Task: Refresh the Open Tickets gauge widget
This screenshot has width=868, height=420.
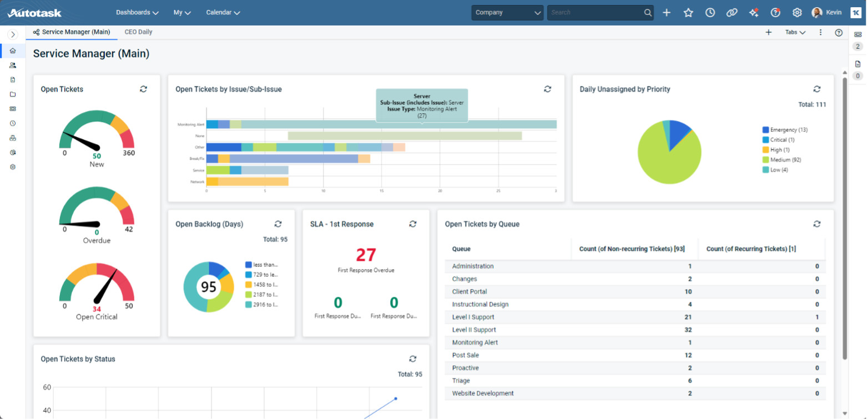Action: [x=144, y=89]
